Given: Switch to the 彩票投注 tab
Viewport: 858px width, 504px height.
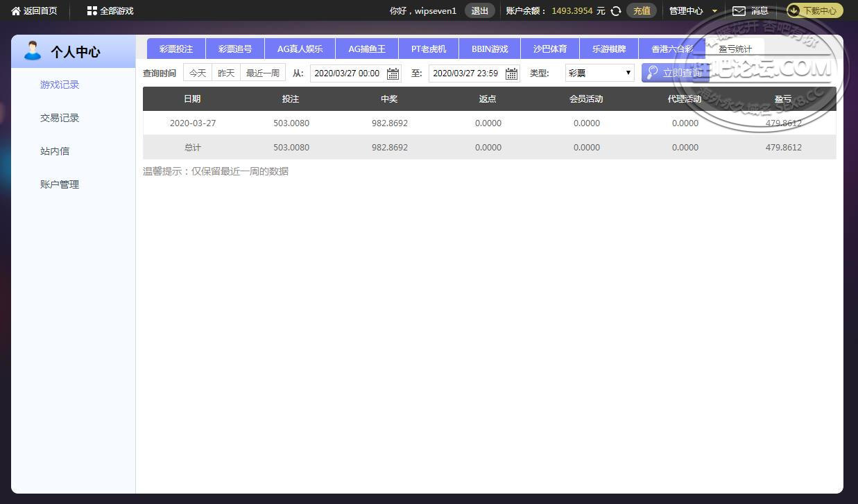Looking at the screenshot, I should [x=176, y=49].
